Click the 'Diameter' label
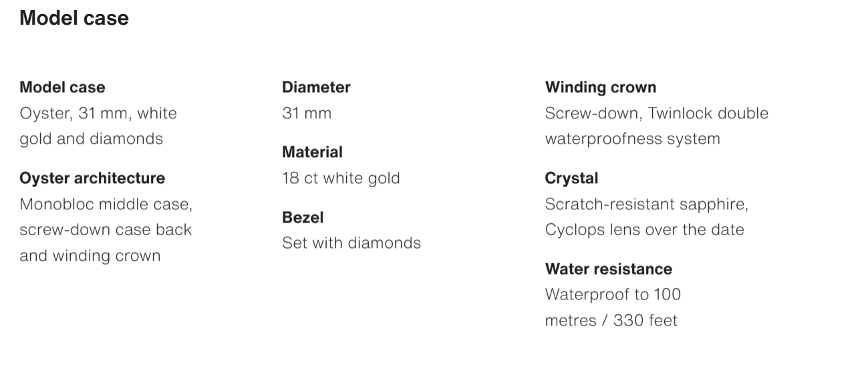 pyautogui.click(x=316, y=87)
